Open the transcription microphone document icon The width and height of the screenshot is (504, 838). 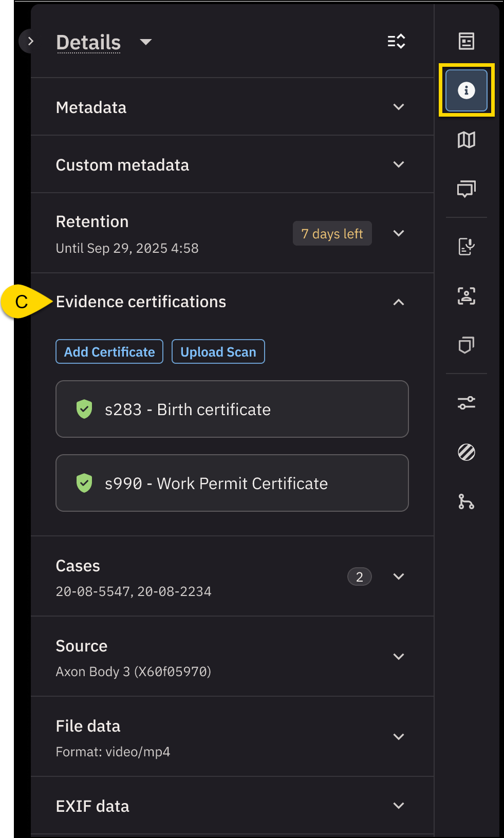466,247
